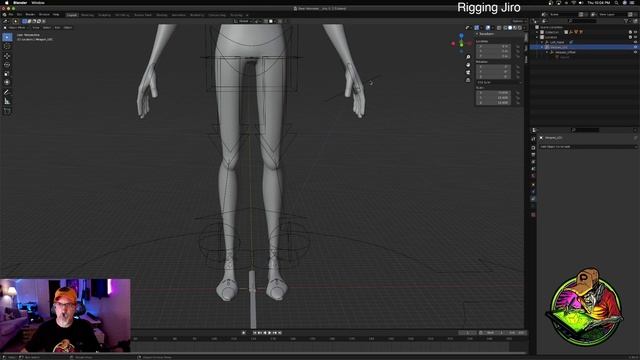Image resolution: width=640 pixels, height=360 pixels.
Task: Open the Blender logo app menu
Action: pos(5,15)
